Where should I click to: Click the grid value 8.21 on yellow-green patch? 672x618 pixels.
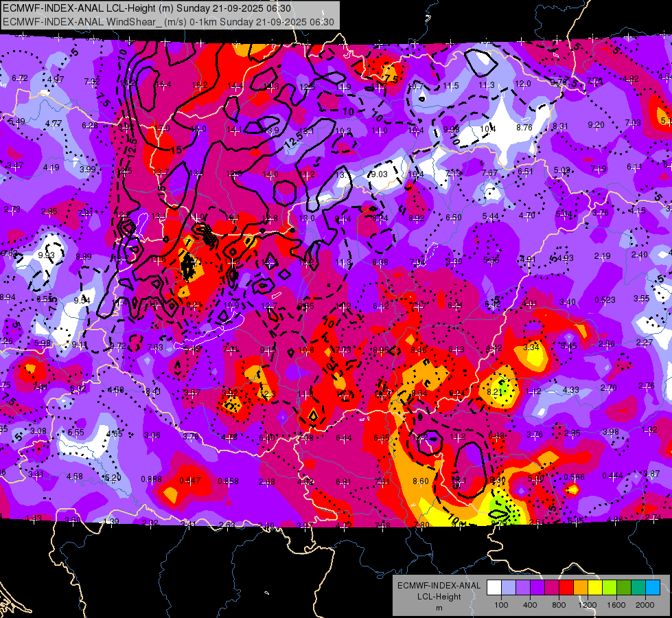coord(494,391)
